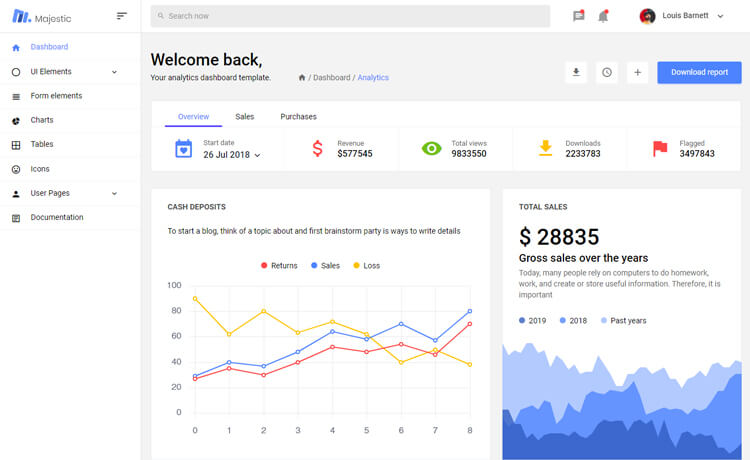The width and height of the screenshot is (750, 460).
Task: Open the Start date dropdown
Action: (x=231, y=155)
